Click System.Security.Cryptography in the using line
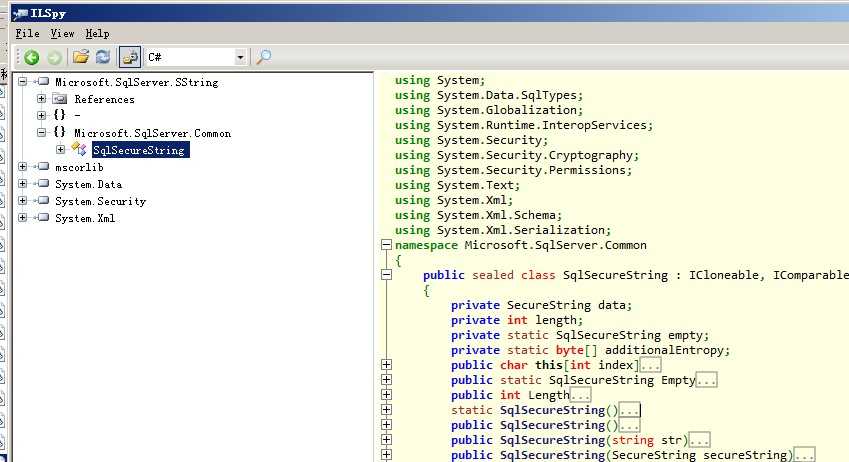Image resolution: width=849 pixels, height=462 pixels. 535,155
